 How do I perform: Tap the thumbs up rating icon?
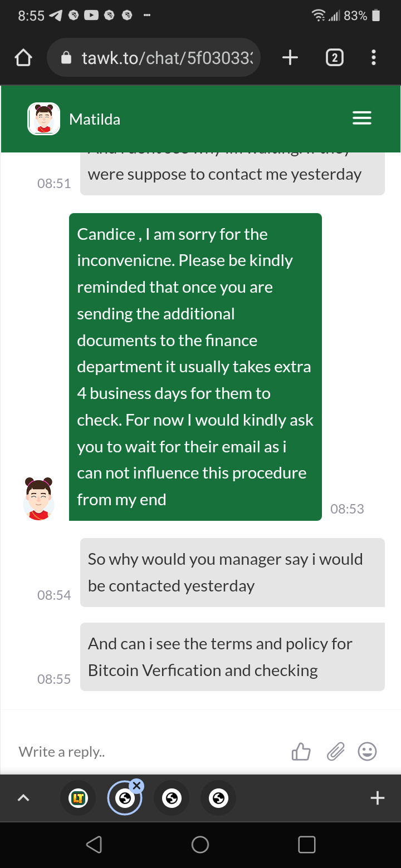301,752
